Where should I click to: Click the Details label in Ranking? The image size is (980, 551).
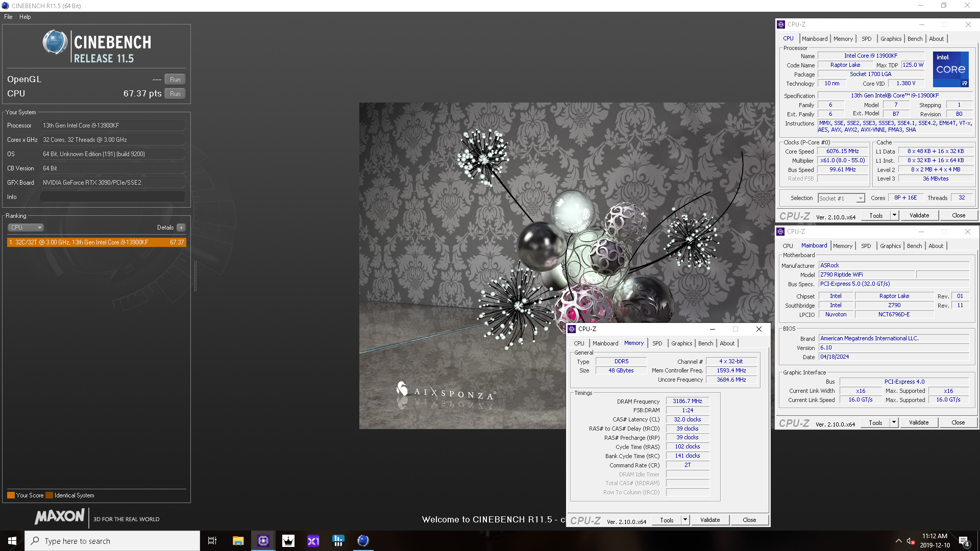pyautogui.click(x=165, y=228)
